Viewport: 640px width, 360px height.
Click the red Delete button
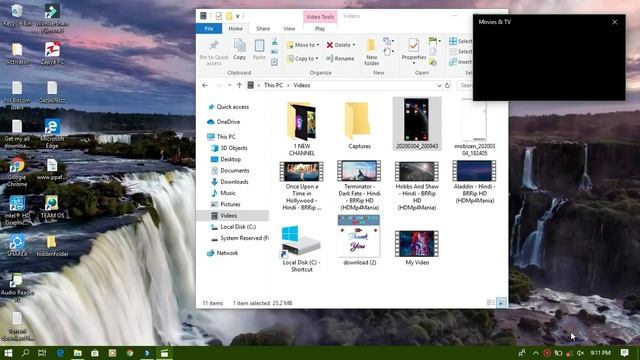tap(339, 45)
